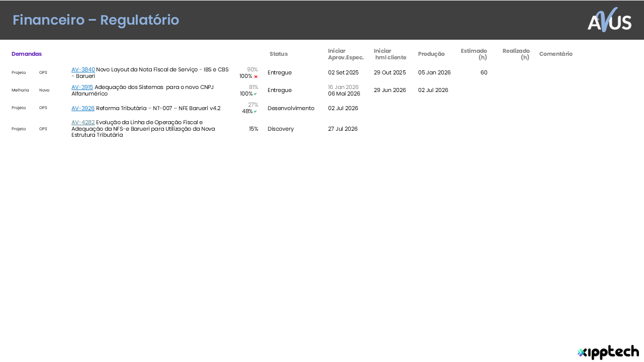
Task: Select the Desenvolvimento status cell
Action: pos(291,108)
